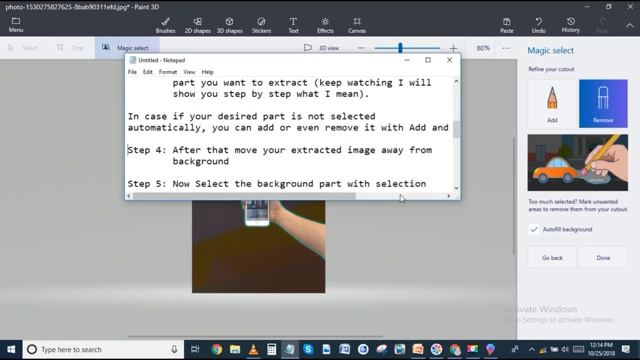Click Notepad horizontal scrollbar left arrow
The image size is (640, 360).
129,196
